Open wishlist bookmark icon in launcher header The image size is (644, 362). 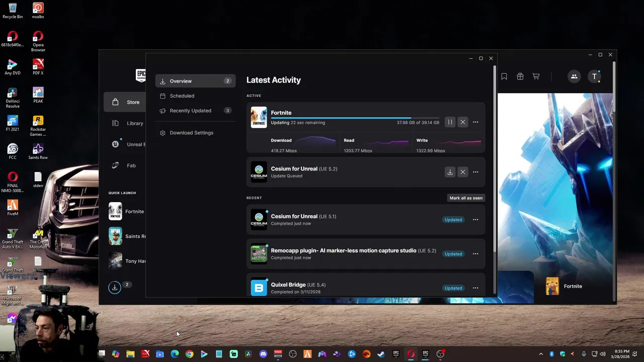click(504, 76)
